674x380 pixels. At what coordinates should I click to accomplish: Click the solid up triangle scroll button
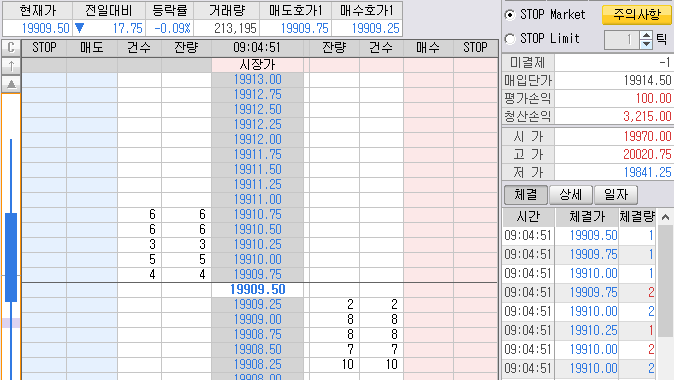11,84
